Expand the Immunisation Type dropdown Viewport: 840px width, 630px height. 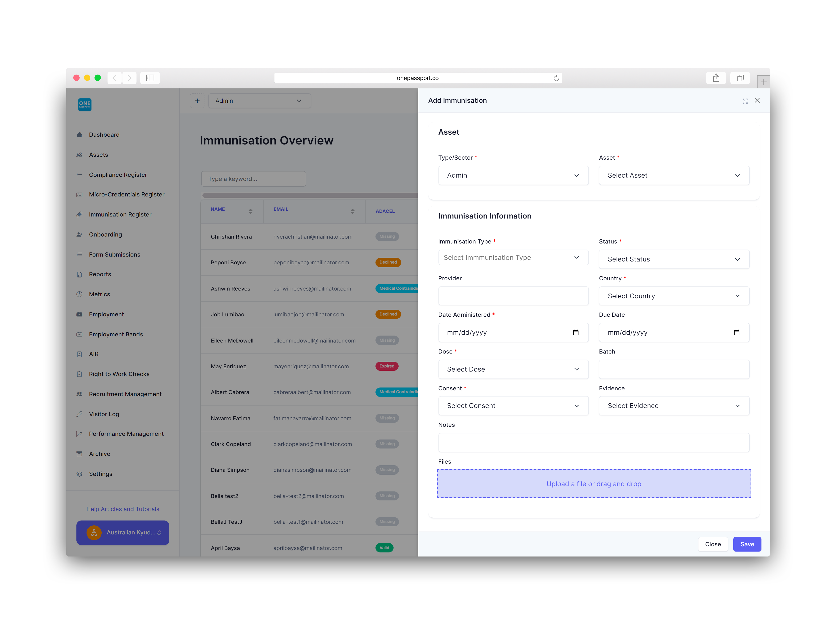click(x=513, y=258)
